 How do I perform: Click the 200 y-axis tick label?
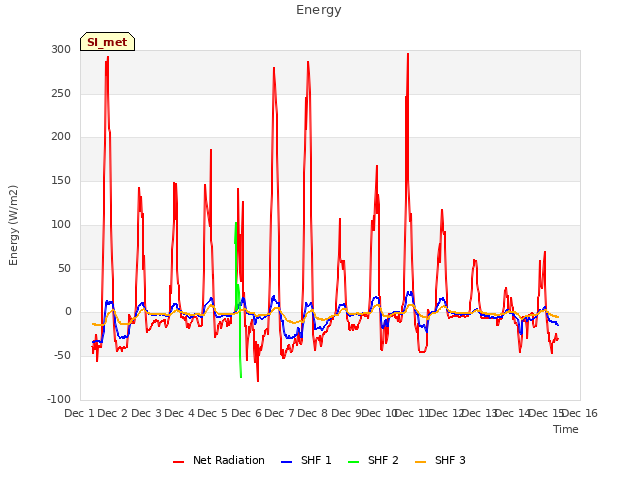coord(61,137)
